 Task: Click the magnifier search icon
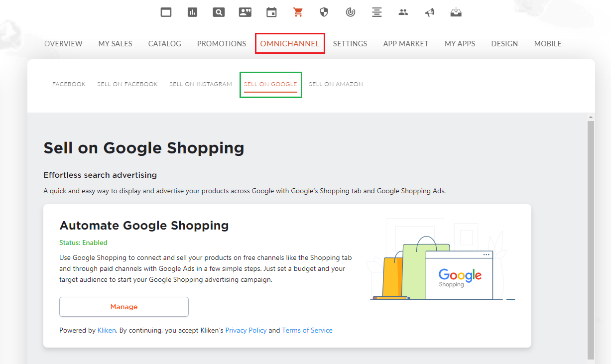(x=219, y=12)
